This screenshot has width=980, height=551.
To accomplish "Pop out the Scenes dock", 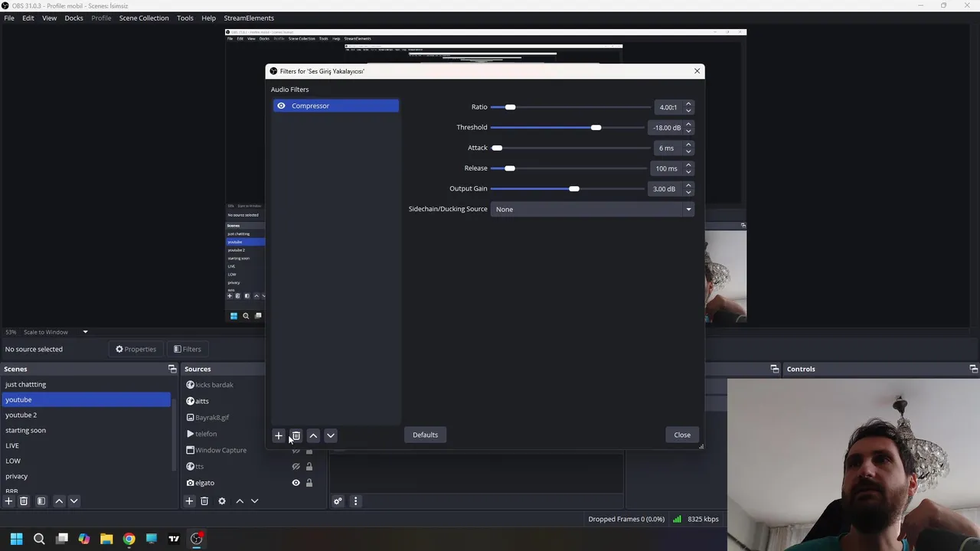I will tap(172, 369).
